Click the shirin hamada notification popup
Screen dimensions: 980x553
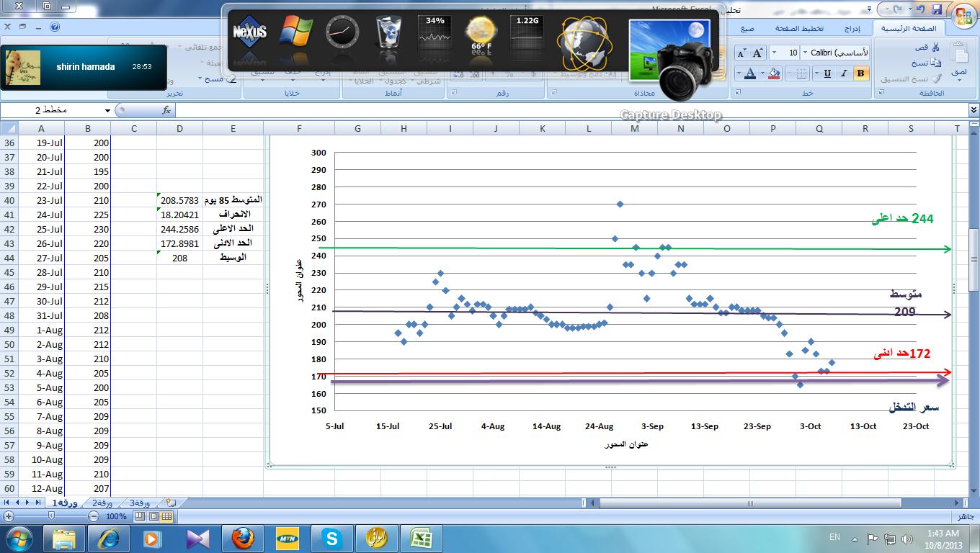click(x=84, y=67)
